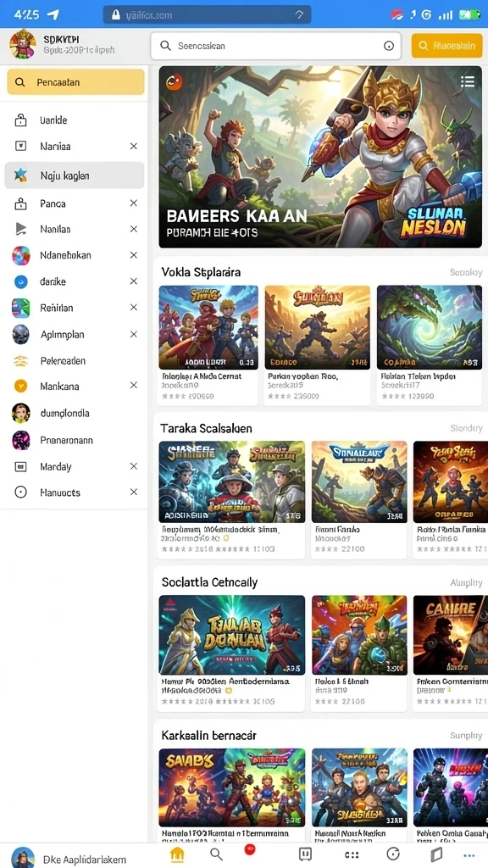Expand the Taraka Scalsalaen section via right-side link
The width and height of the screenshot is (488, 868).
pyautogui.click(x=466, y=428)
